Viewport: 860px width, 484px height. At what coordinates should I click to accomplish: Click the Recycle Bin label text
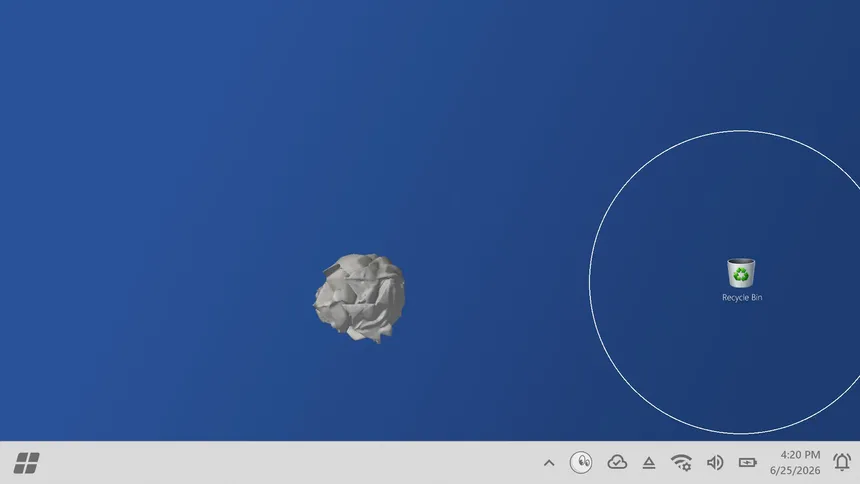pos(742,297)
